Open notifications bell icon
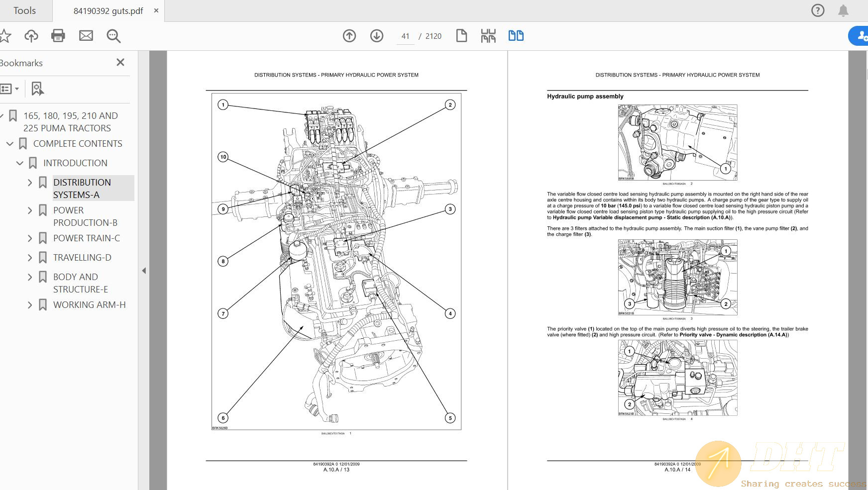The width and height of the screenshot is (868, 490). click(843, 10)
